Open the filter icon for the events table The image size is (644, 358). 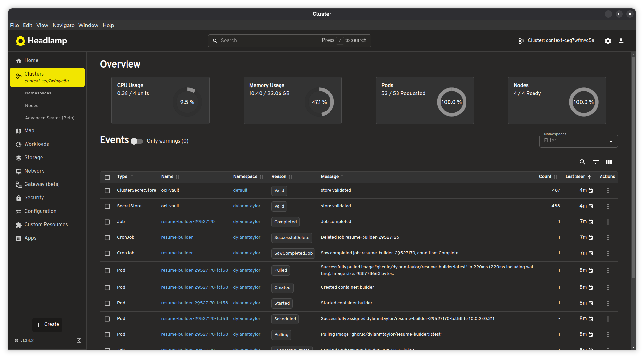595,162
